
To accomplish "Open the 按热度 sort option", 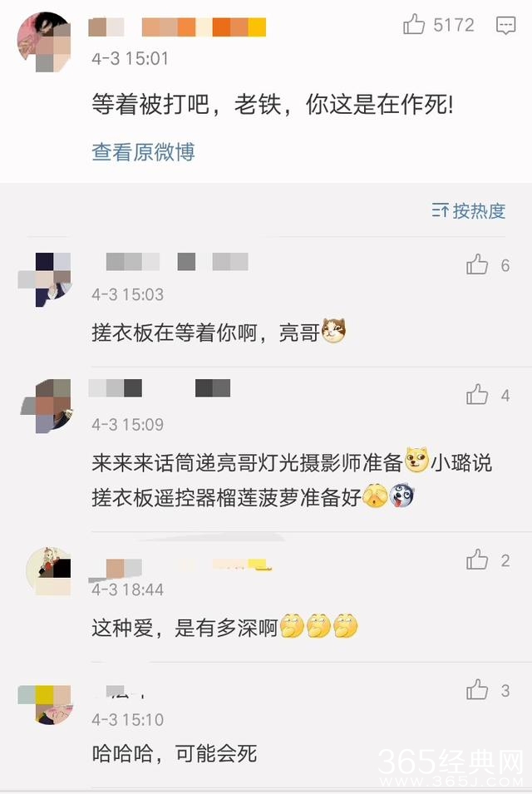I will pyautogui.click(x=479, y=211).
